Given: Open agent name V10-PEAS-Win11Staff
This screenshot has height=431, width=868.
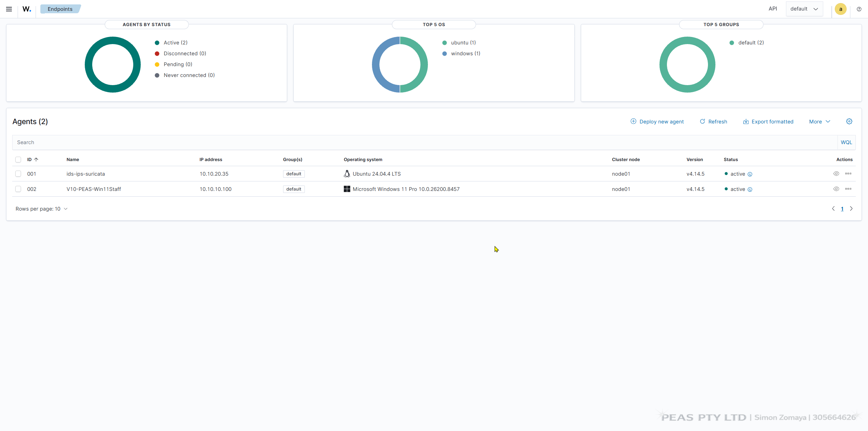Looking at the screenshot, I should pos(94,189).
